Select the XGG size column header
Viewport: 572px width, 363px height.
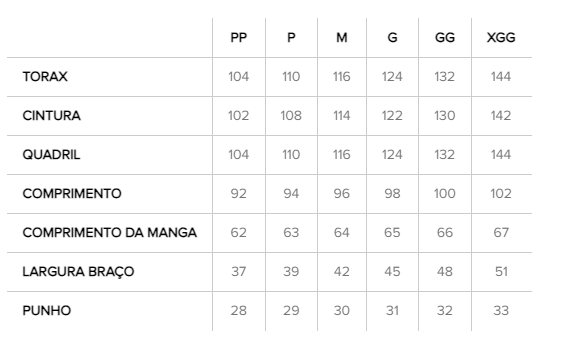pyautogui.click(x=501, y=38)
